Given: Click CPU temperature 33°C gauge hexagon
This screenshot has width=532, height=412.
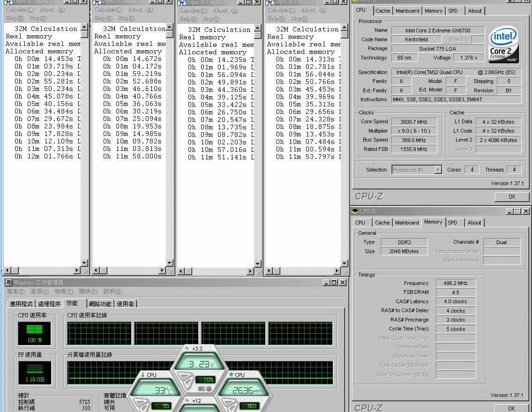Looking at the screenshot, I should point(156,390).
